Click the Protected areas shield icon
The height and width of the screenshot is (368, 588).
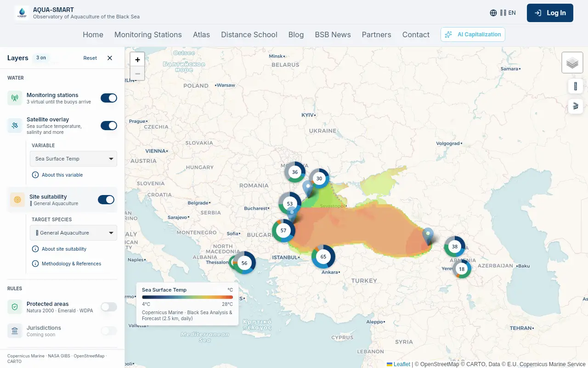tap(15, 307)
